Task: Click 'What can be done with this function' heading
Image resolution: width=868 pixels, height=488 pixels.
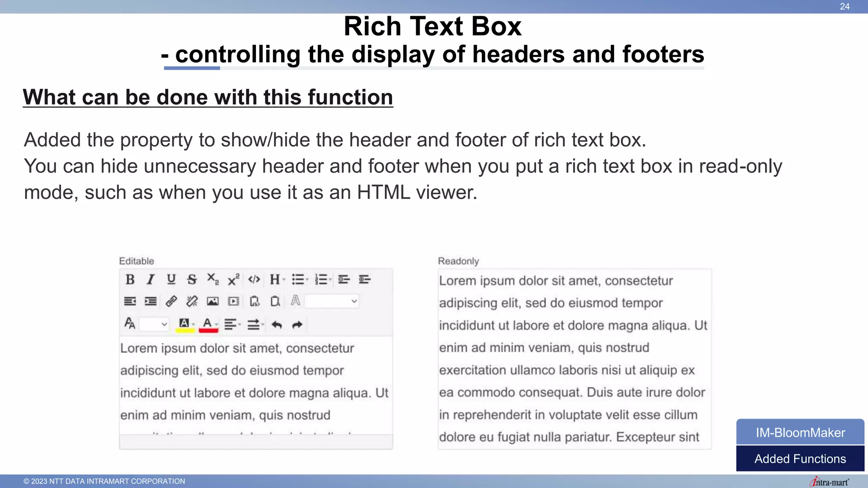Action: 208,97
